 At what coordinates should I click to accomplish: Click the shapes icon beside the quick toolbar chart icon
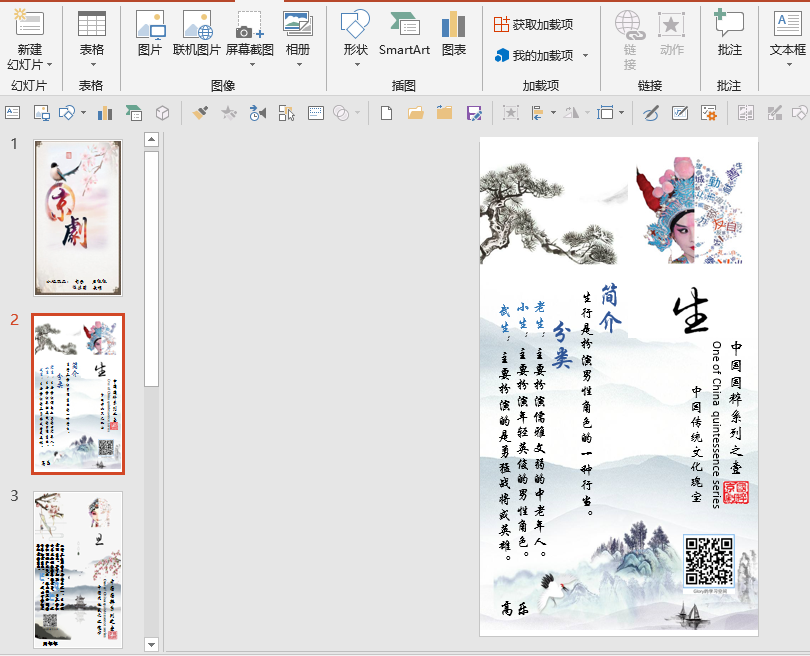(x=67, y=113)
